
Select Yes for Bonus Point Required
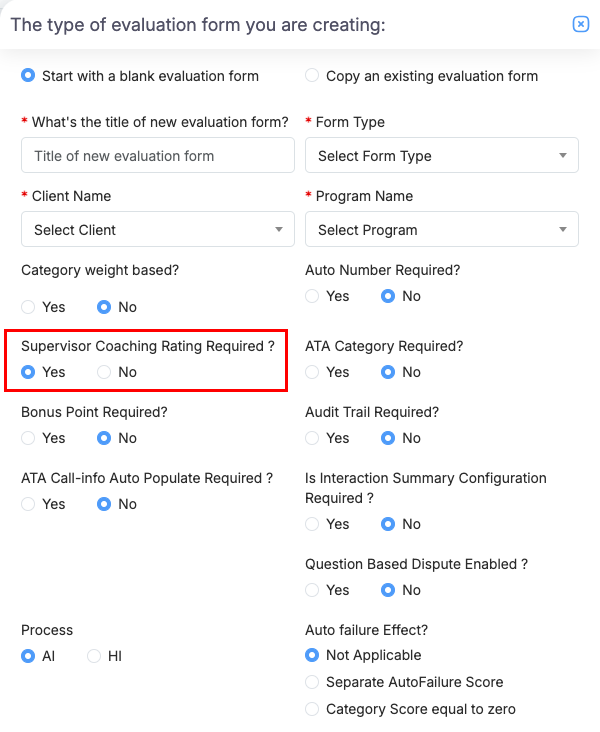pyautogui.click(x=28, y=438)
